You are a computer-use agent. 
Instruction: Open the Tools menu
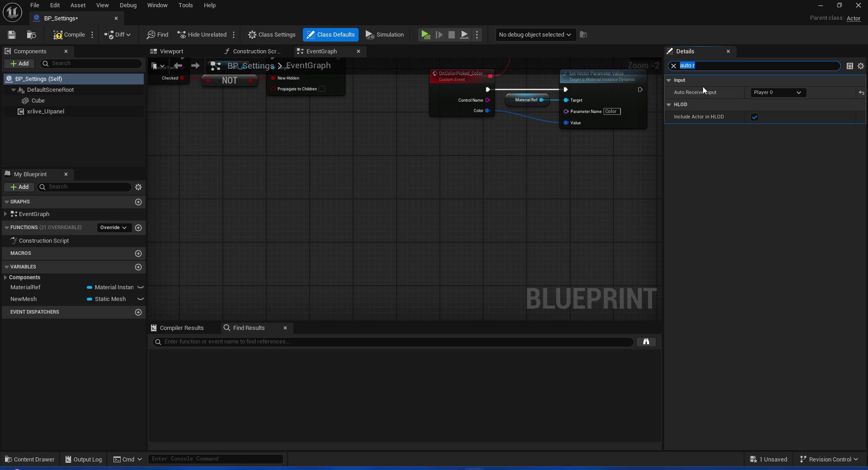tap(185, 5)
